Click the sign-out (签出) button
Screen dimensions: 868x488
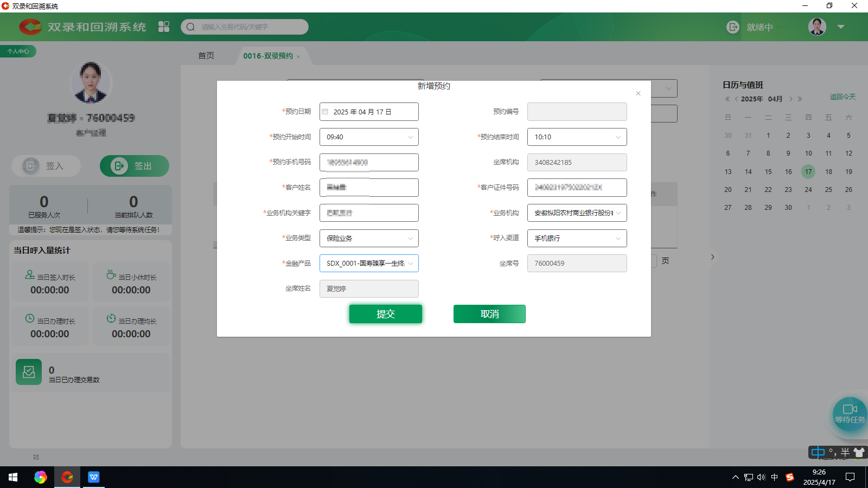point(134,166)
